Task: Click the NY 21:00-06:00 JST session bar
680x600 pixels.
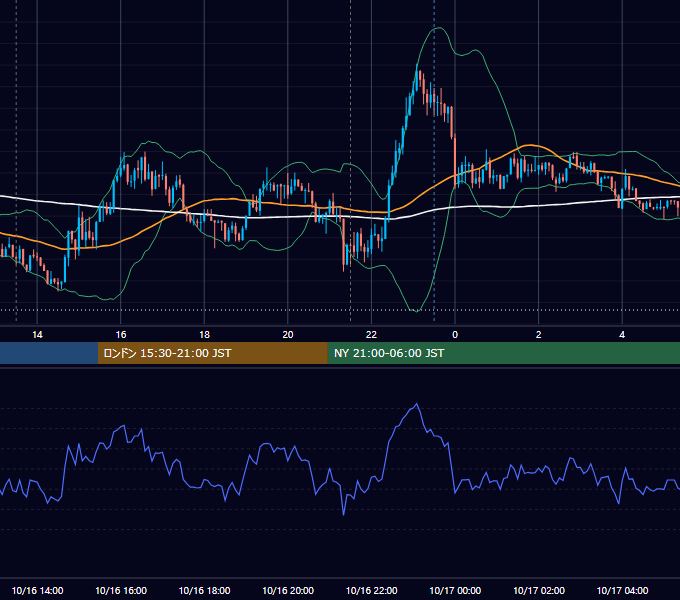Action: tap(503, 353)
